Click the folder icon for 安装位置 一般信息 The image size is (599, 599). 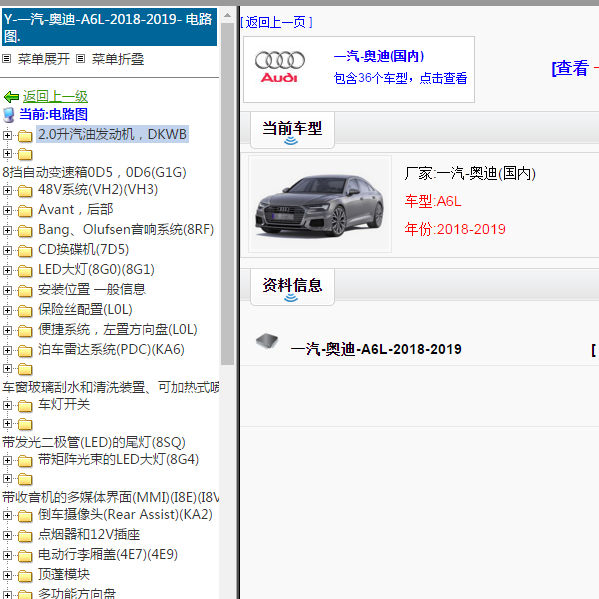[x=25, y=291]
